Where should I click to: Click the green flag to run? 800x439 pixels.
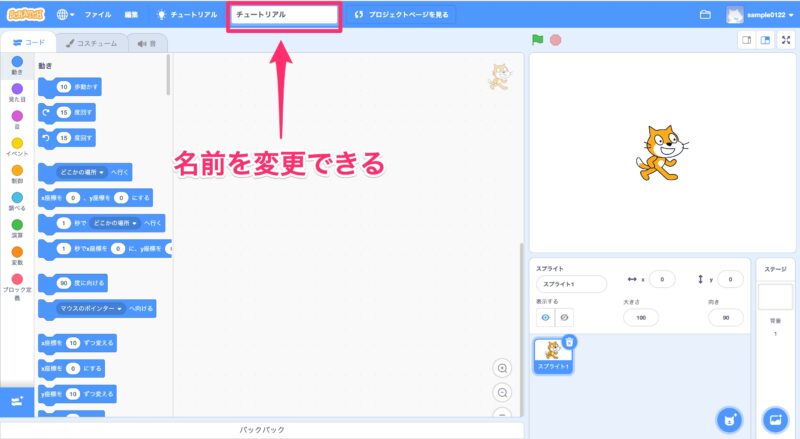coord(538,40)
